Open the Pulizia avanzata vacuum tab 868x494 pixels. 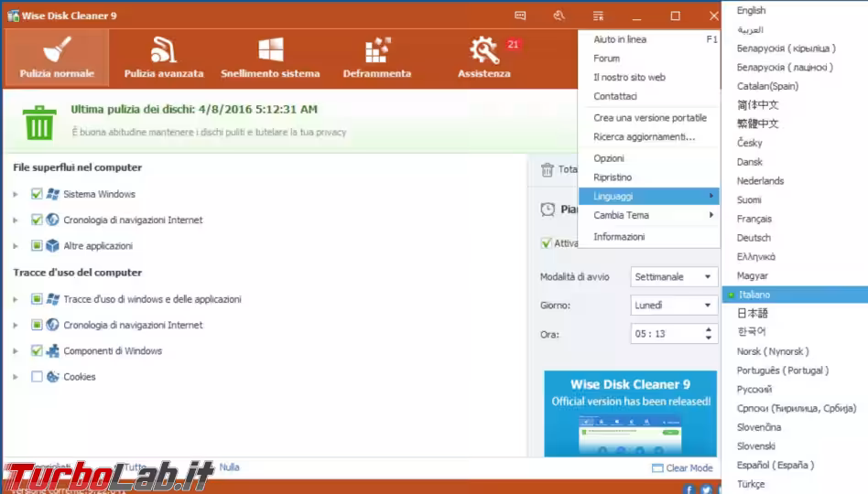click(163, 58)
